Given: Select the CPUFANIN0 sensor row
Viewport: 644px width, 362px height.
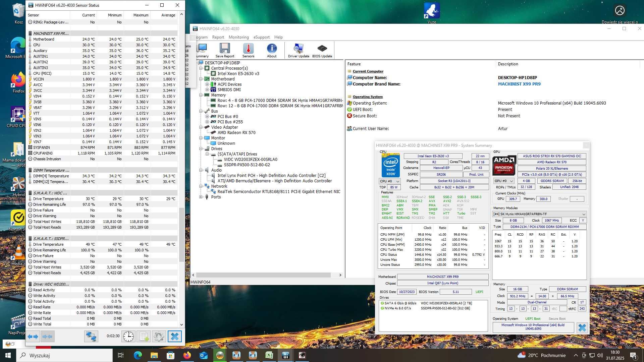Looking at the screenshot, I should tap(102, 153).
